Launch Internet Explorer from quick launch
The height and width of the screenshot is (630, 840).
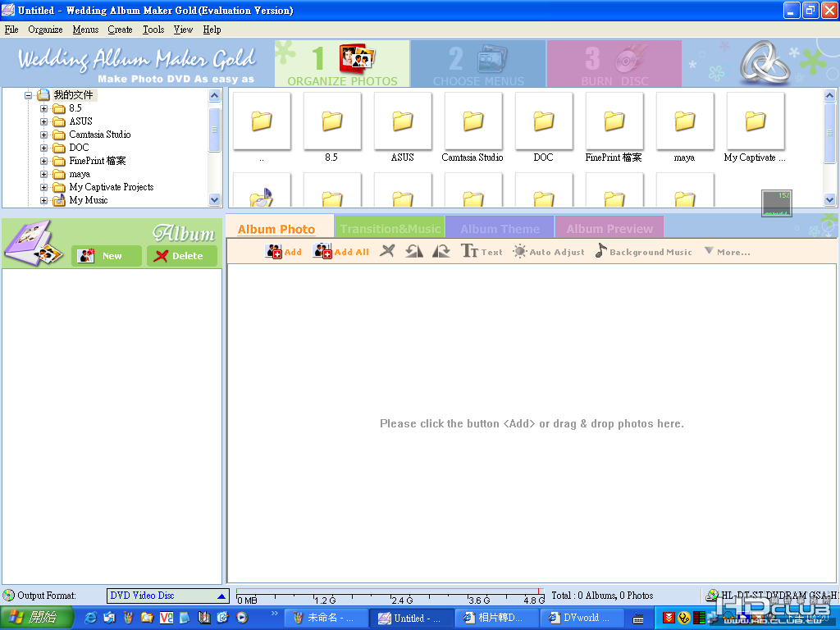(90, 618)
